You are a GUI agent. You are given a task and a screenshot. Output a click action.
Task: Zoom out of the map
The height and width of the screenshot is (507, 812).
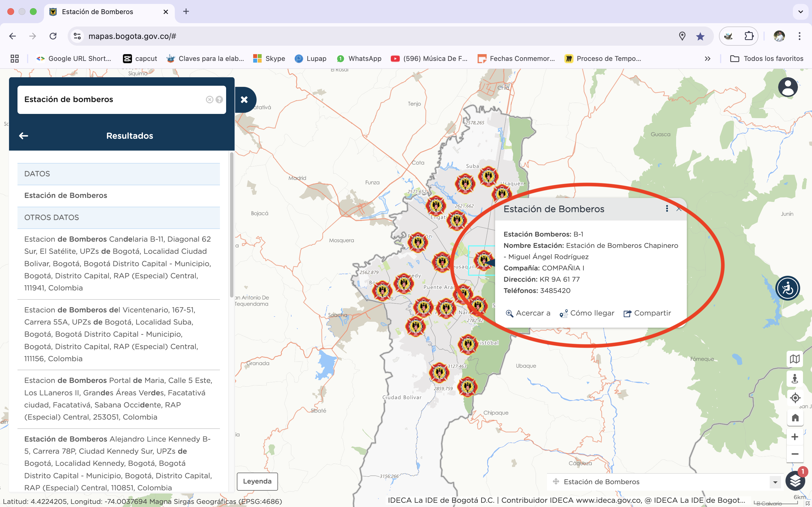(795, 454)
